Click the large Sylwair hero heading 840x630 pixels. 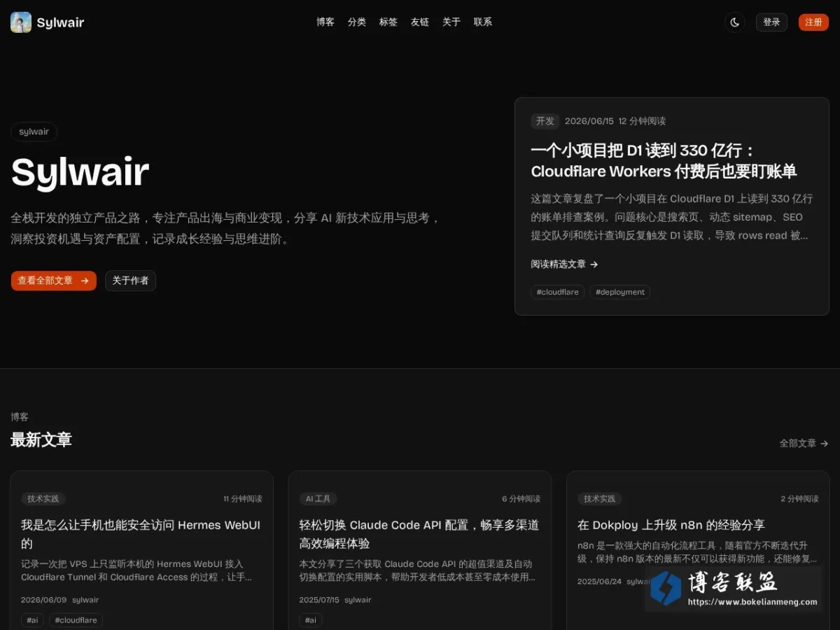80,172
